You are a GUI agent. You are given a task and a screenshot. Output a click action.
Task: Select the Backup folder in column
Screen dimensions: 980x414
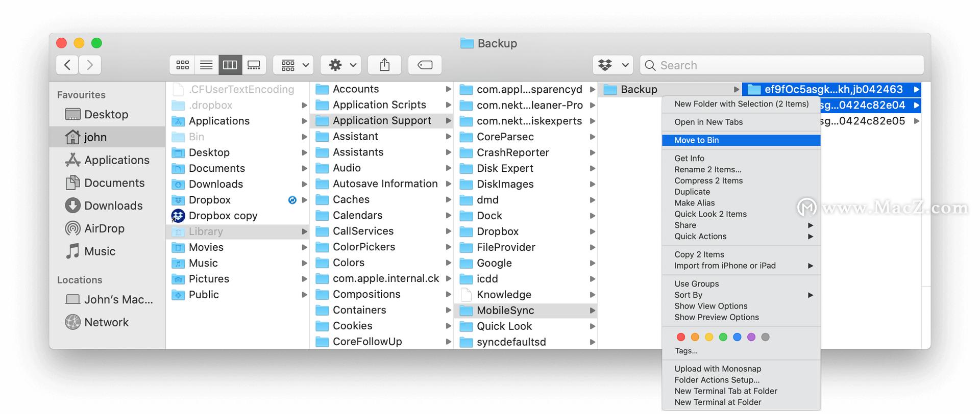point(670,90)
